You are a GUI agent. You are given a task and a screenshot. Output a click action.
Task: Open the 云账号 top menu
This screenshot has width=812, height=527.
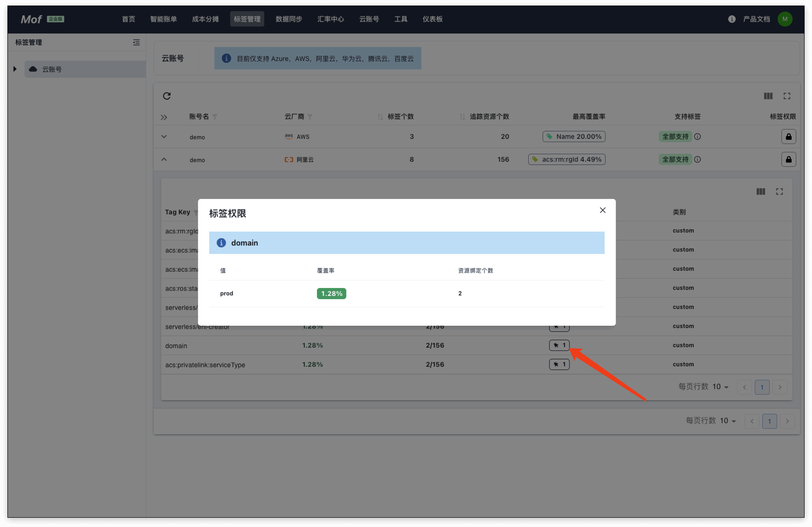click(x=369, y=19)
